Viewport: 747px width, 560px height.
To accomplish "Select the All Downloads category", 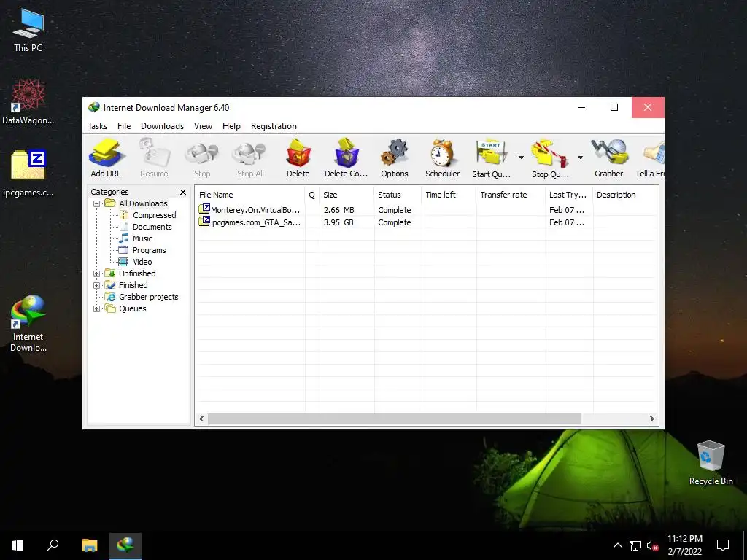I will 143,204.
